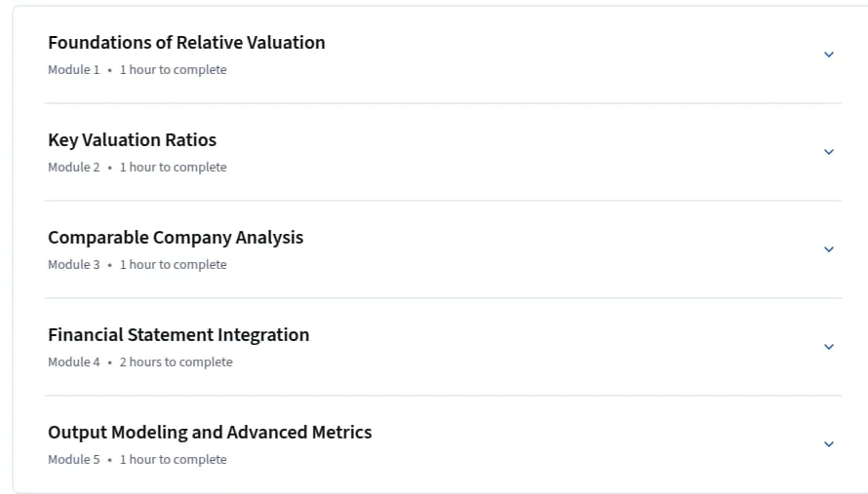868x494 pixels.
Task: Click the Module 1 label
Action: pyautogui.click(x=73, y=70)
